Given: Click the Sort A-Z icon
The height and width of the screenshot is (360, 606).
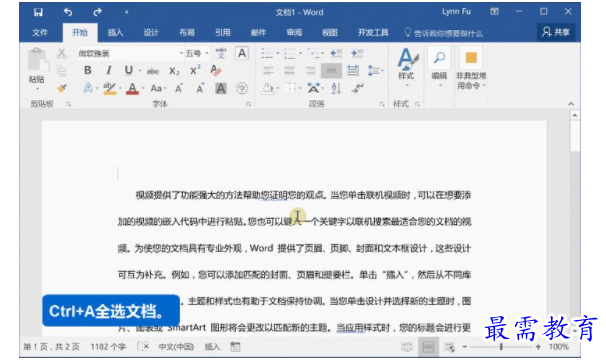Looking at the screenshot, I should coord(336,89).
